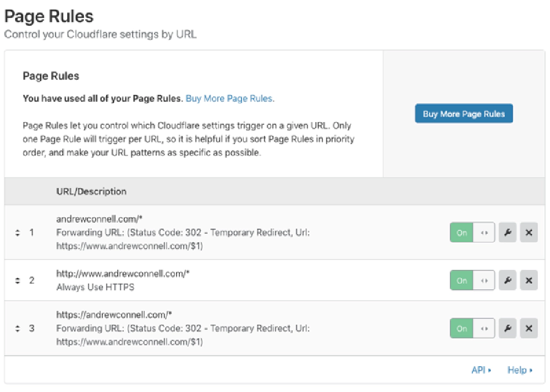Delete the andrewconnell.com/* forwarding rule with X
This screenshot has width=550, height=392.
tap(529, 233)
